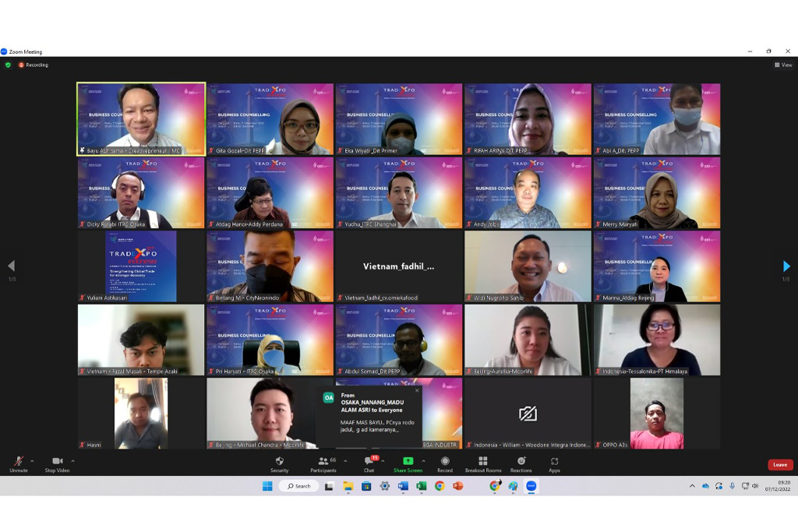Go to next gallery page arrow
Viewport: 798px width, 532px height.
click(x=786, y=266)
